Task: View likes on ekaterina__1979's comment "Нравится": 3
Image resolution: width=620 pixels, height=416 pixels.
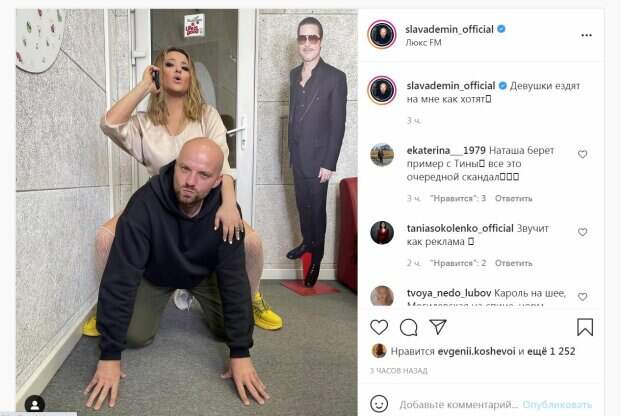Action: click(458, 199)
